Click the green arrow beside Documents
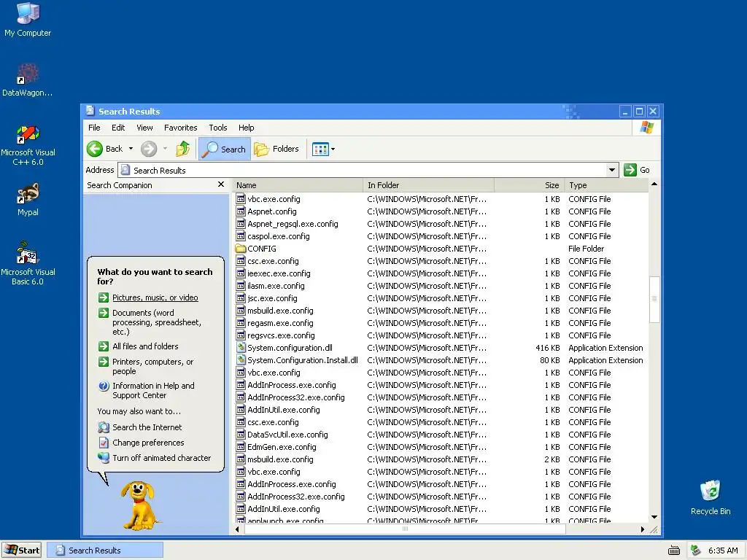The width and height of the screenshot is (747, 560). pos(104,313)
